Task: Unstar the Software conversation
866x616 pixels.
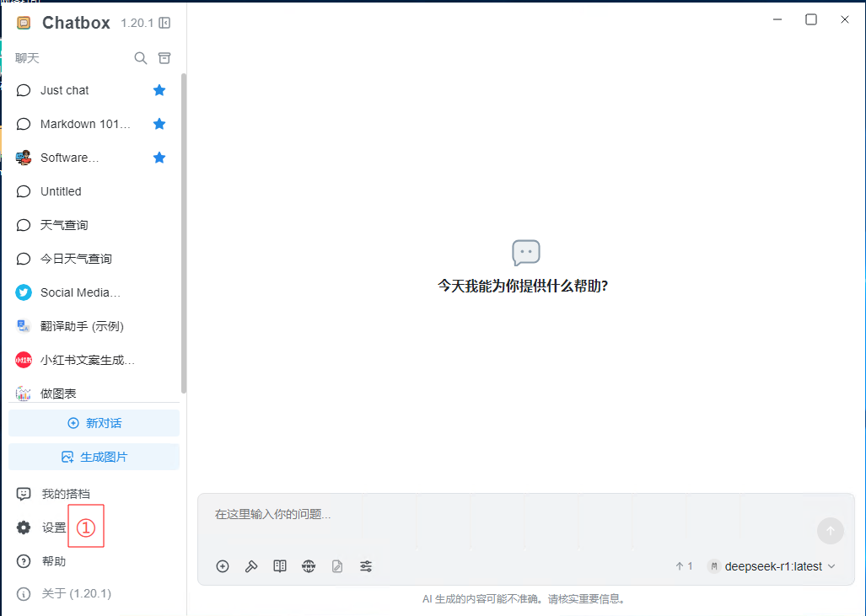Action: 159,158
